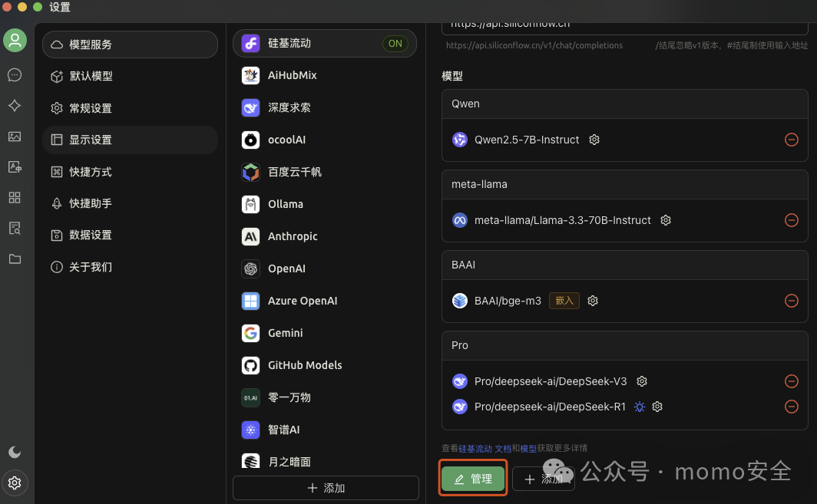Screen dimensions: 817x504
Task: Select ocoolAI provider
Action: pos(324,140)
